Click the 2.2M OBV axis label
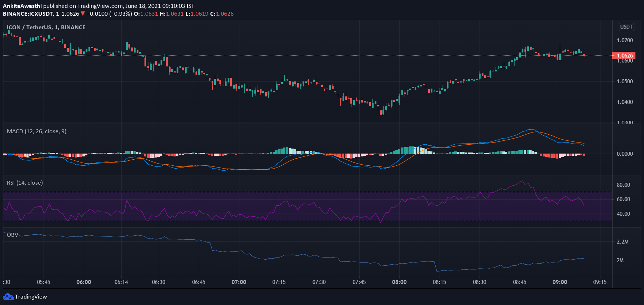Viewport: 644px width, 305px height. pos(623,242)
